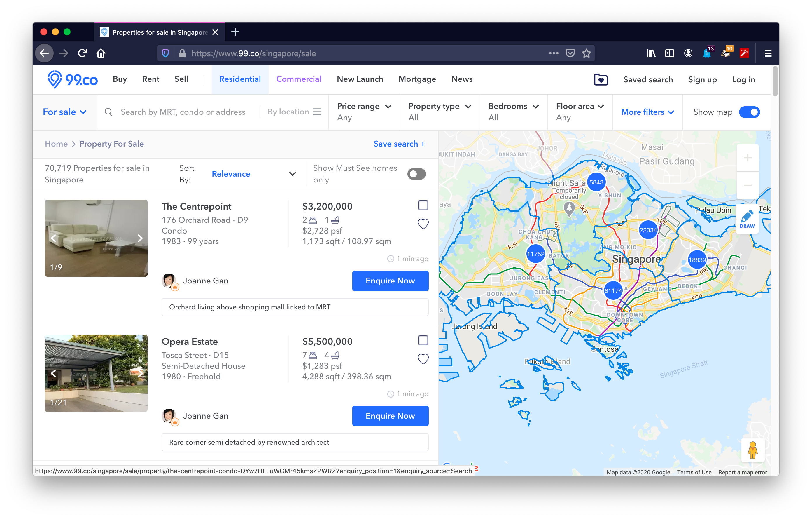Tick the Opera Estate compare checkbox
Image resolution: width=812 pixels, height=519 pixels.
tap(423, 340)
